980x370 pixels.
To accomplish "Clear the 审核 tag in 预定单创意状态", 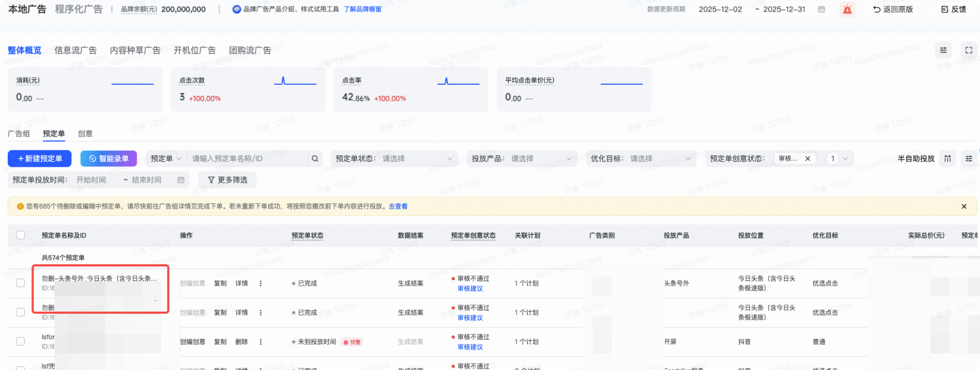I will coord(808,159).
